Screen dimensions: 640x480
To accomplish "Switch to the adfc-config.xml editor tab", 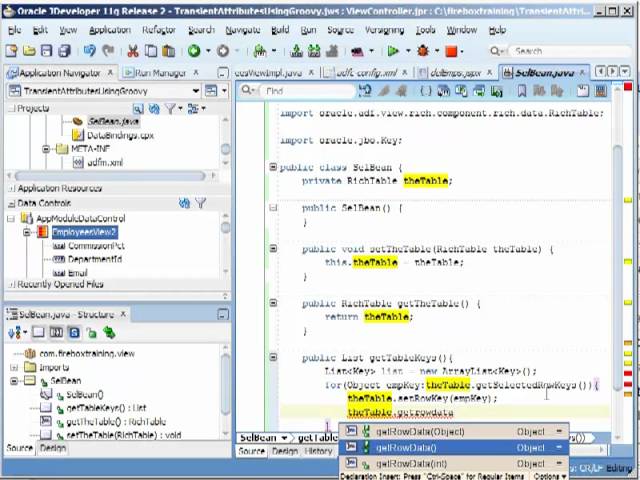I will (x=367, y=73).
